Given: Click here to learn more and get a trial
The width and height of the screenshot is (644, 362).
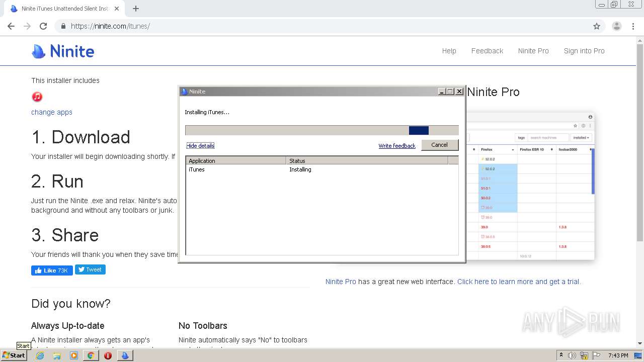Looking at the screenshot, I should coord(519,282).
